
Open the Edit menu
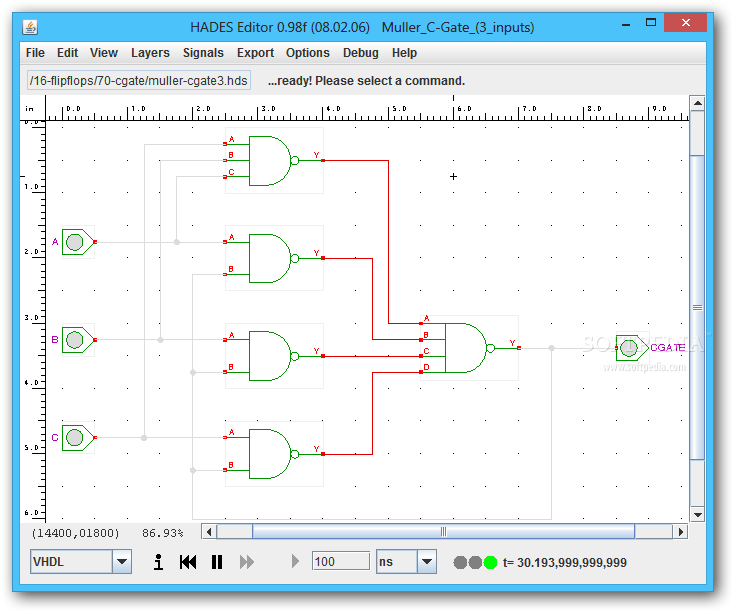coord(67,53)
